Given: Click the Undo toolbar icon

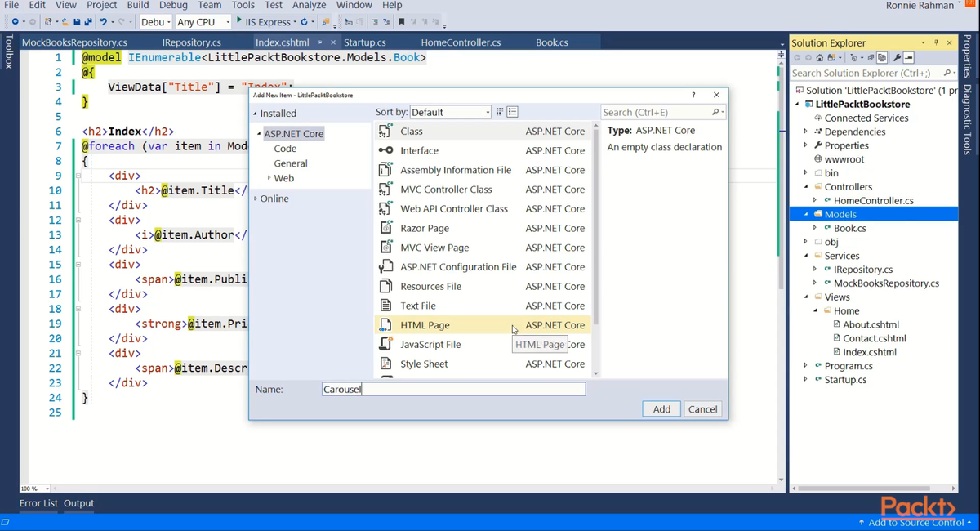Looking at the screenshot, I should (x=103, y=22).
